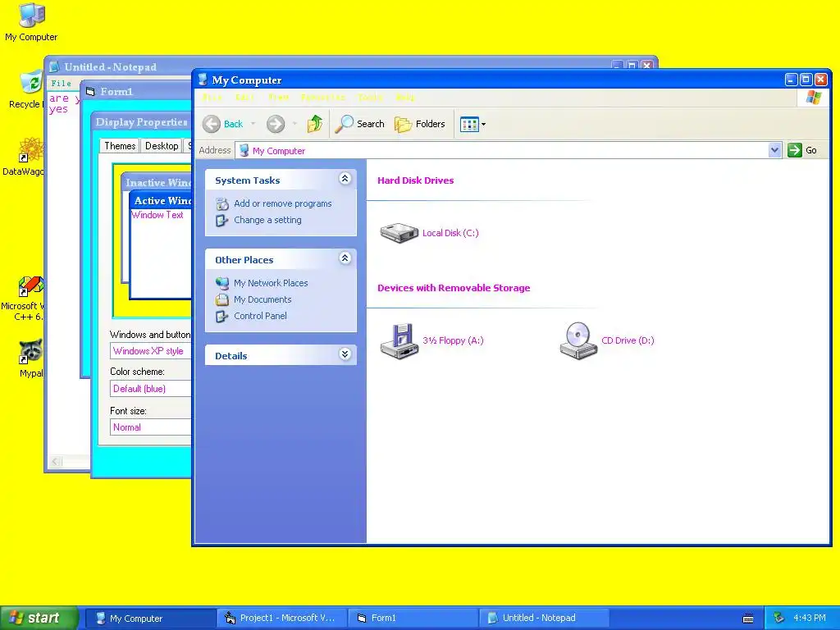This screenshot has width=840, height=630.
Task: Open the Color scheme combo box
Action: tap(151, 389)
